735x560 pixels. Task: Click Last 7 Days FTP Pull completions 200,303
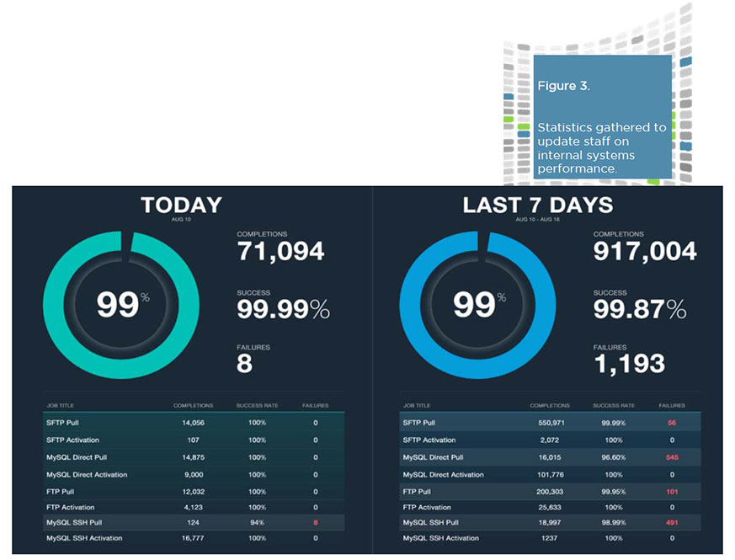click(550, 492)
